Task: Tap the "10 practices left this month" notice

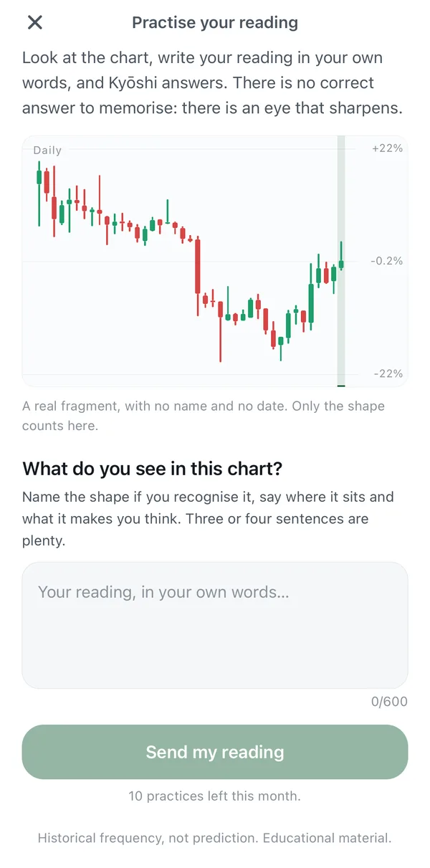Action: pyautogui.click(x=215, y=796)
